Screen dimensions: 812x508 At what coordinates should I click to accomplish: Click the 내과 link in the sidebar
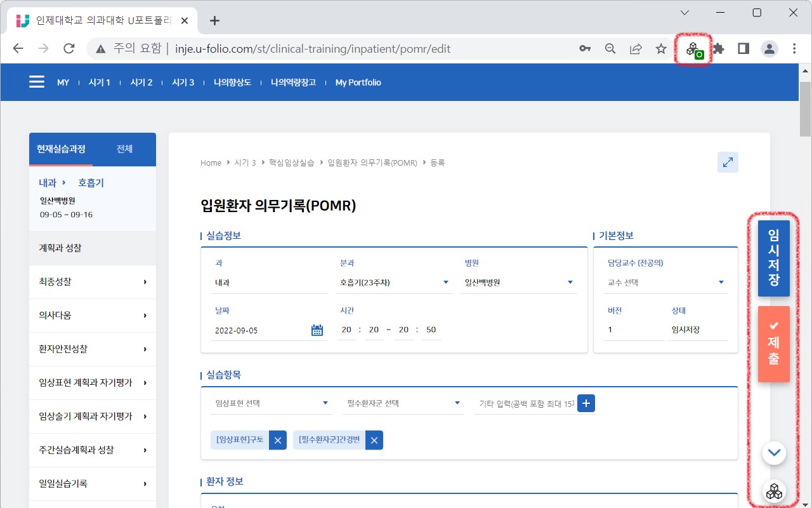pos(48,183)
